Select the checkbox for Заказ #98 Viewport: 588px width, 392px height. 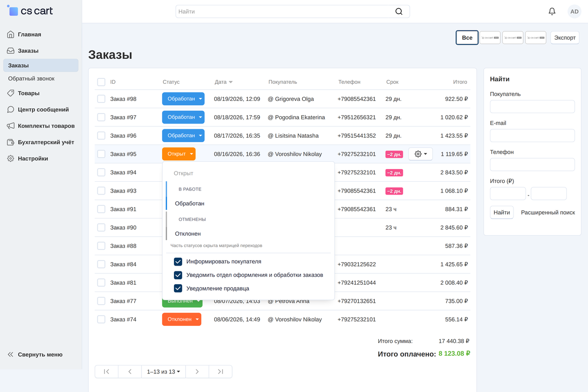[x=101, y=99]
